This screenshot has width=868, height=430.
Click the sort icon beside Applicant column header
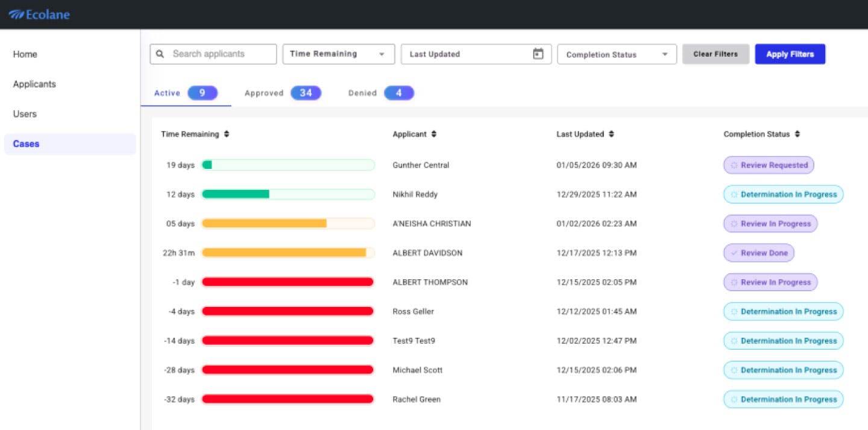(433, 134)
